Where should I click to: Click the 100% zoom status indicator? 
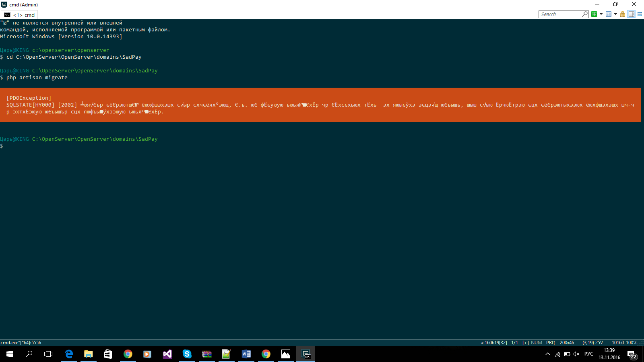(632, 343)
